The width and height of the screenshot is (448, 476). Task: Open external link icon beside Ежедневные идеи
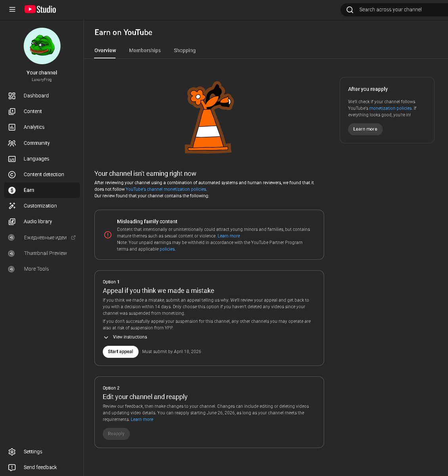(x=73, y=238)
